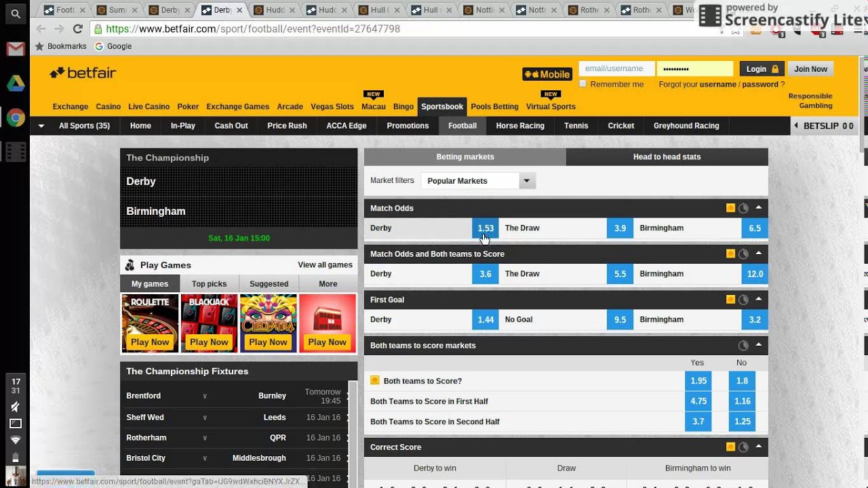Open the Cash Out menu item
The height and width of the screenshot is (488, 868).
[231, 125]
